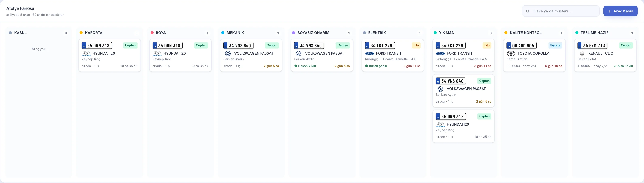Click the 'Atölye Panosu' heading
The image size is (644, 183).
tap(20, 8)
